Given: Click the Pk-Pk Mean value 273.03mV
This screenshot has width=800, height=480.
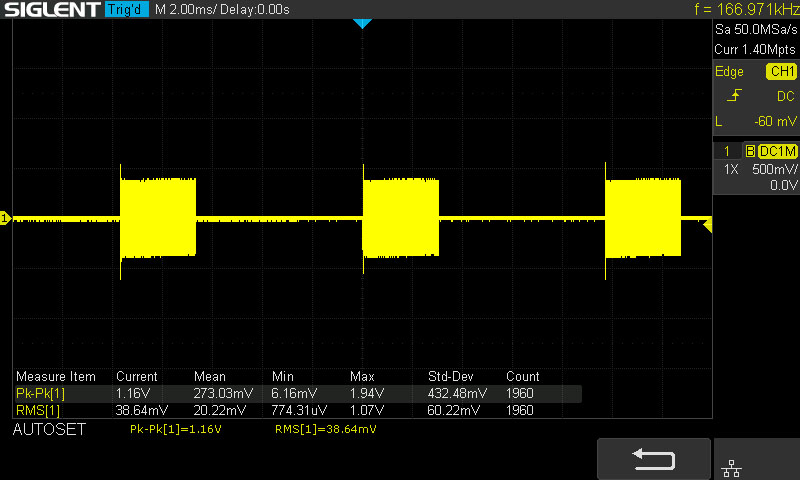Looking at the screenshot, I should pyautogui.click(x=223, y=393).
